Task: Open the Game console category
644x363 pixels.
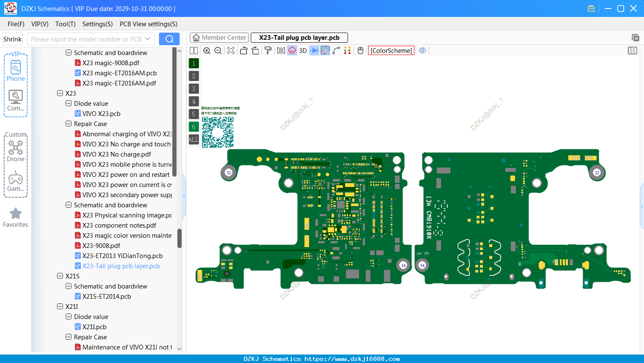Action: 16,181
